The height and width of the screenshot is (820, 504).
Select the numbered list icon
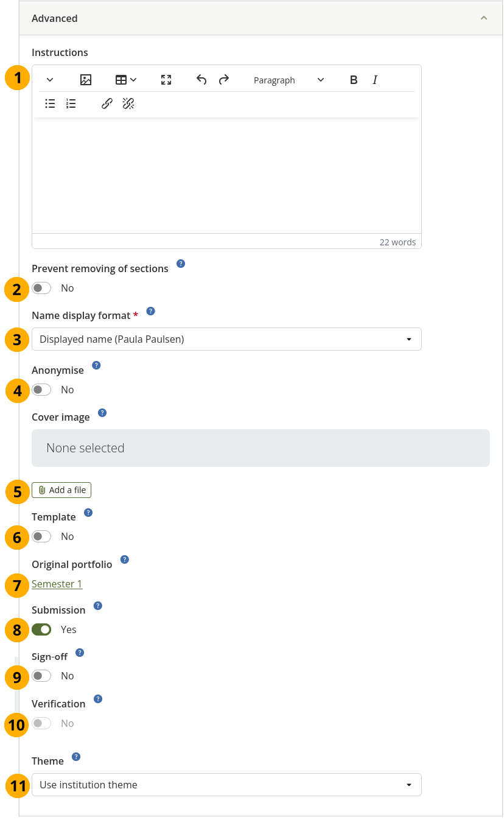tap(71, 103)
